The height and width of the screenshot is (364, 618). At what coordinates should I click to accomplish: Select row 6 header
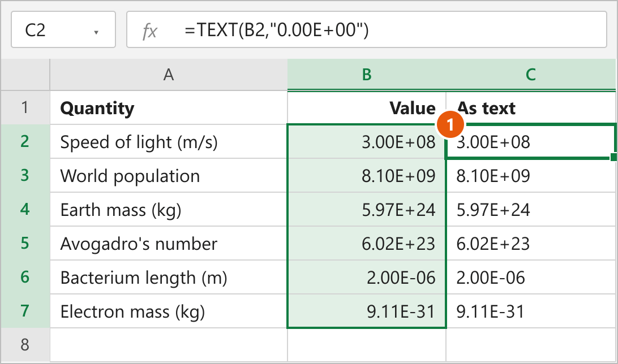[x=25, y=277]
